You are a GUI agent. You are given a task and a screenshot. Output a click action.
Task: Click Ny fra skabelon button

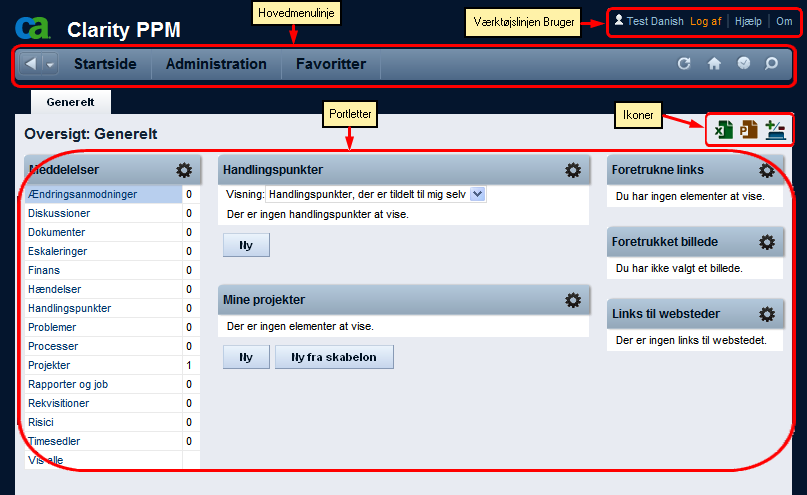pos(334,357)
